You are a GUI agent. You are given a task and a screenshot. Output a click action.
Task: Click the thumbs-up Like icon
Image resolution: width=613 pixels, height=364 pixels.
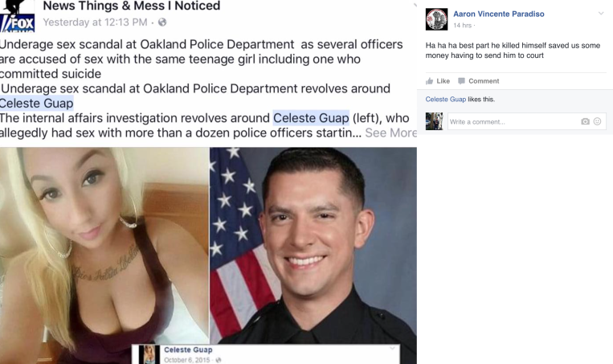(429, 81)
